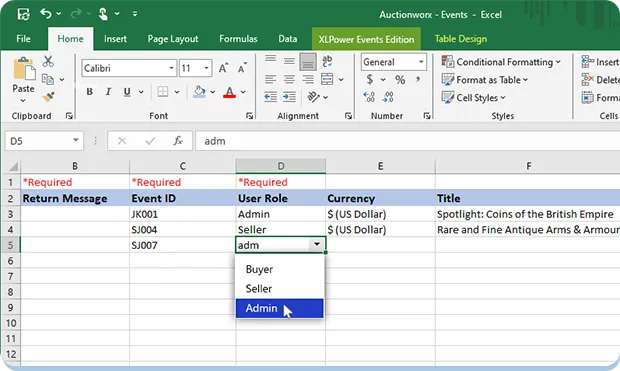Toggle italic formatting
The height and width of the screenshot is (371, 620).
click(108, 92)
